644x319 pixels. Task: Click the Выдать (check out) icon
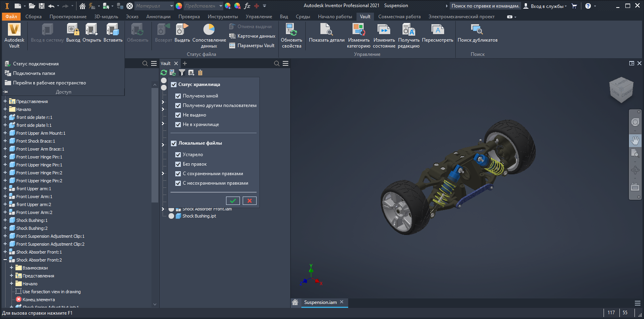(182, 32)
